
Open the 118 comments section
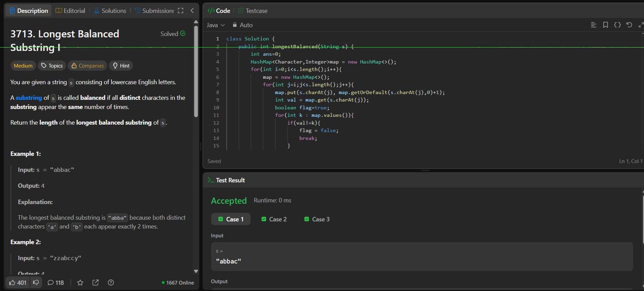[x=56, y=282]
